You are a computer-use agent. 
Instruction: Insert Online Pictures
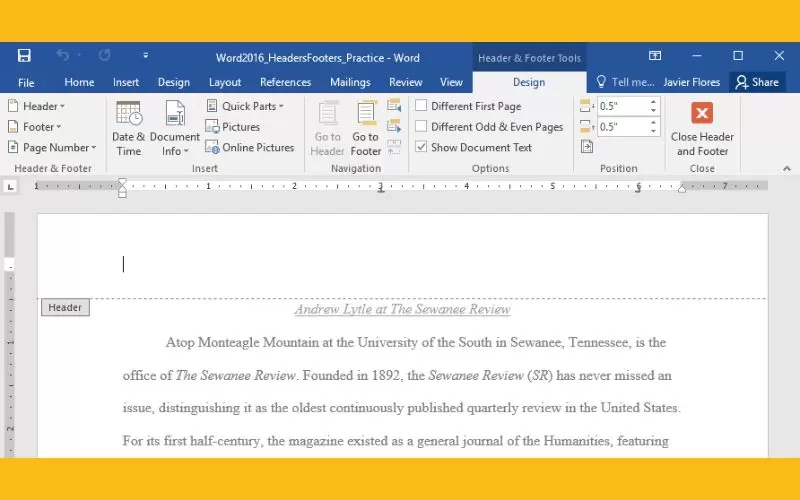pyautogui.click(x=249, y=147)
